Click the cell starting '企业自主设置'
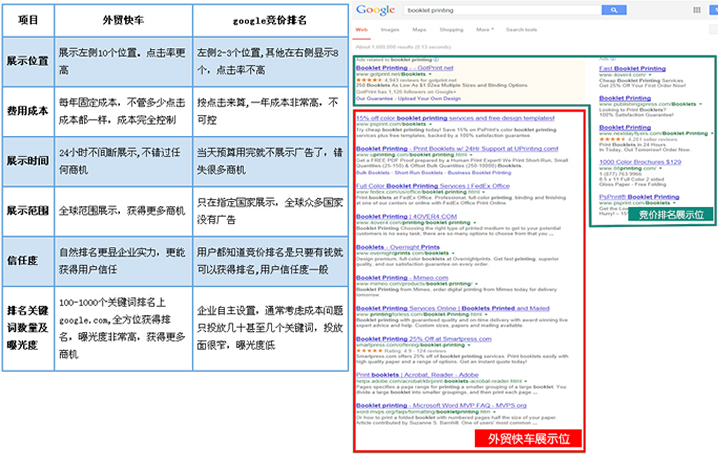 (x=270, y=328)
